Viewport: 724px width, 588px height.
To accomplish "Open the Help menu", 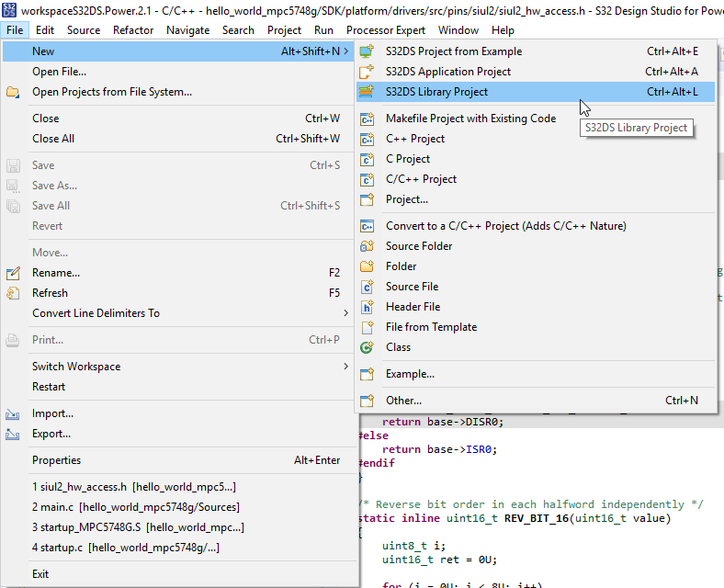I will click(x=503, y=30).
